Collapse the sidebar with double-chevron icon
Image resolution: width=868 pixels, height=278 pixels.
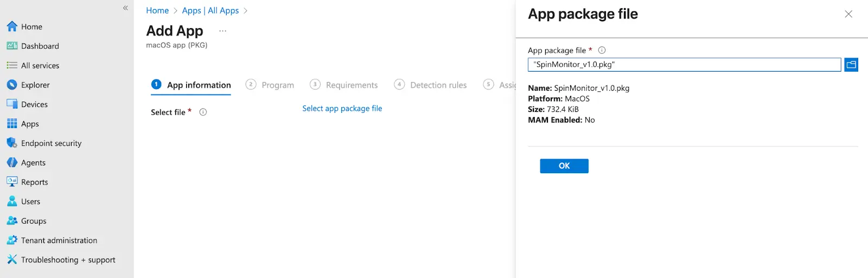pos(125,8)
